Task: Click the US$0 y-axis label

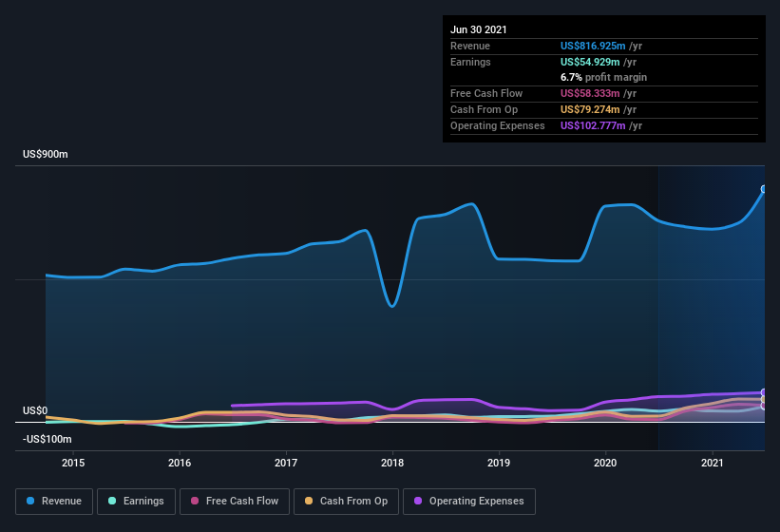Action: coord(35,410)
